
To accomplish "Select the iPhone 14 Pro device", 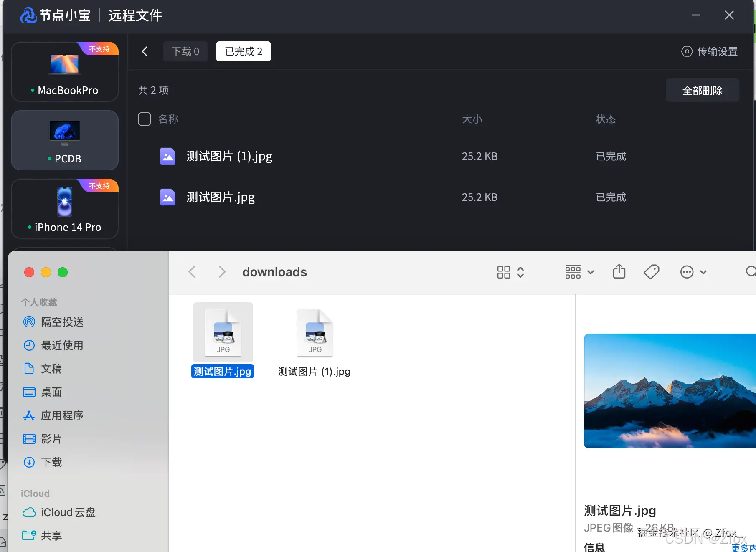I will click(65, 209).
